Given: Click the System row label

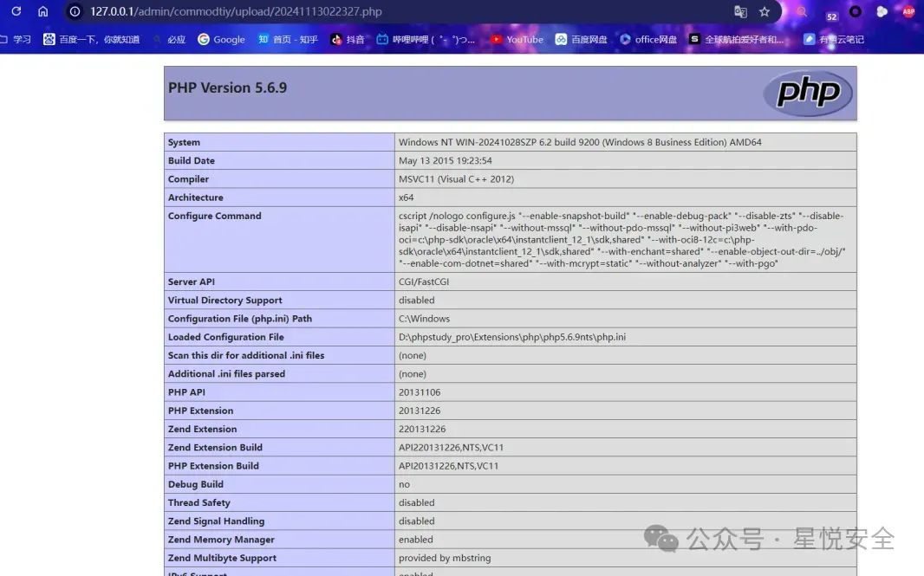Looking at the screenshot, I should pos(184,142).
